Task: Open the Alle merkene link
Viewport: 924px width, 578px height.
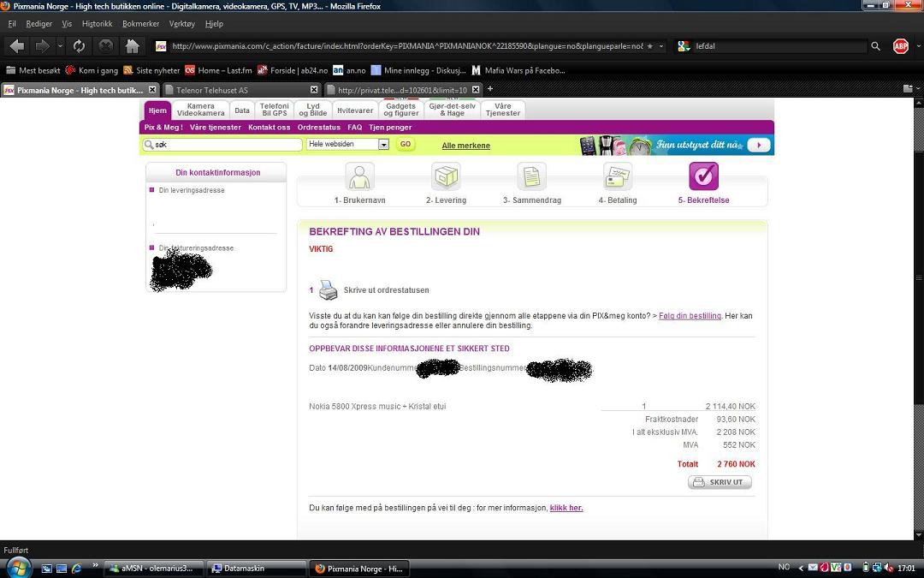Action: click(x=465, y=146)
